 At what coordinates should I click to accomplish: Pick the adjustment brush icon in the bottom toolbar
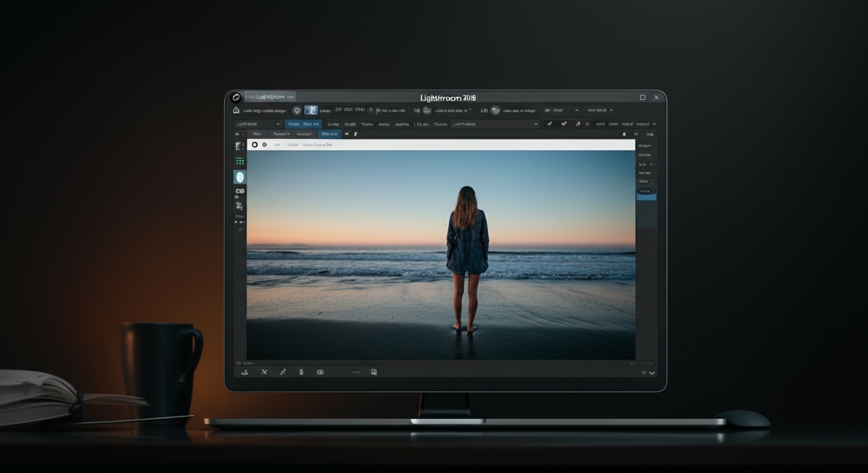coord(283,372)
